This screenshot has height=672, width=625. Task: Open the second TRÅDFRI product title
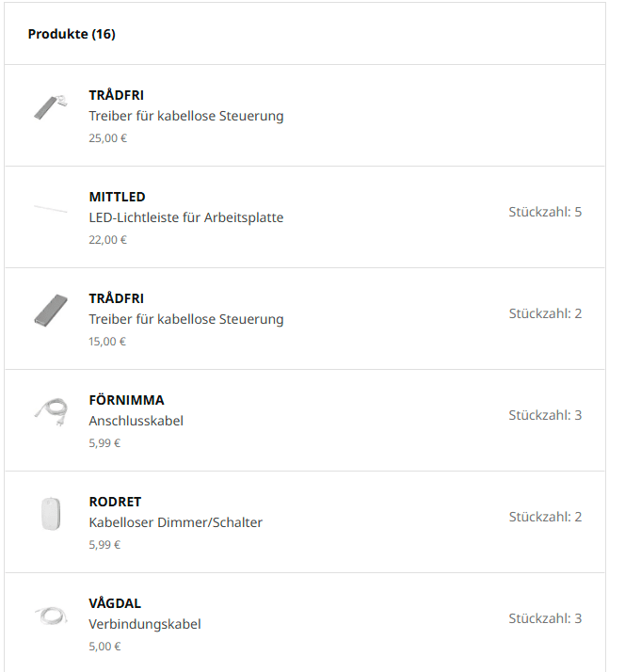tap(116, 298)
